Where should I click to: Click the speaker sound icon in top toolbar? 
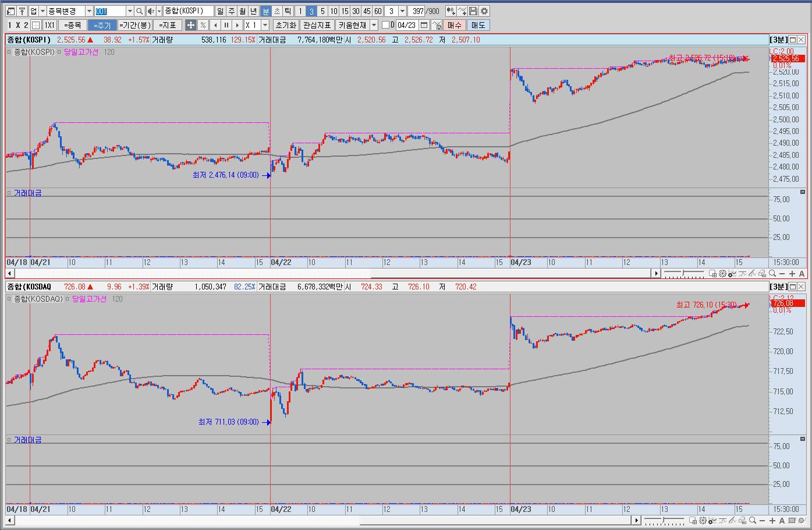(150, 11)
